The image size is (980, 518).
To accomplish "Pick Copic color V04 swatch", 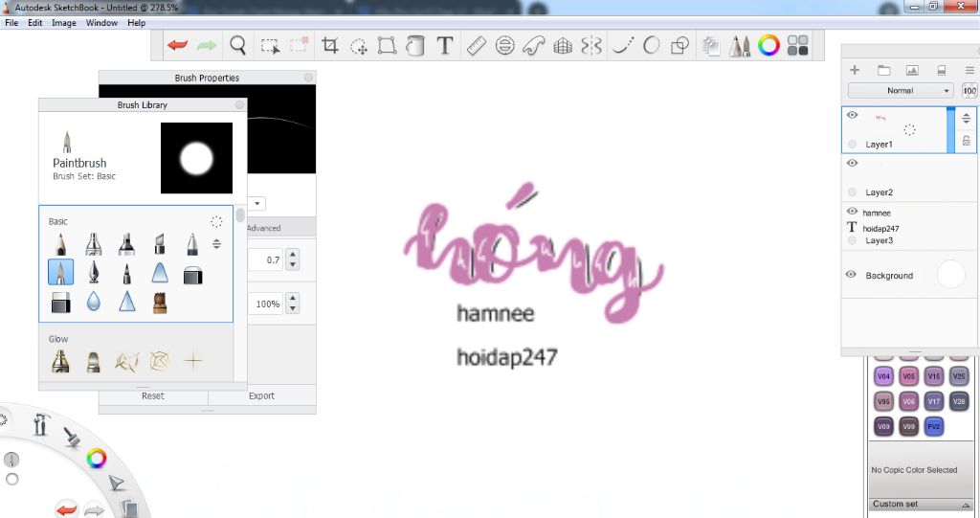I will click(883, 376).
